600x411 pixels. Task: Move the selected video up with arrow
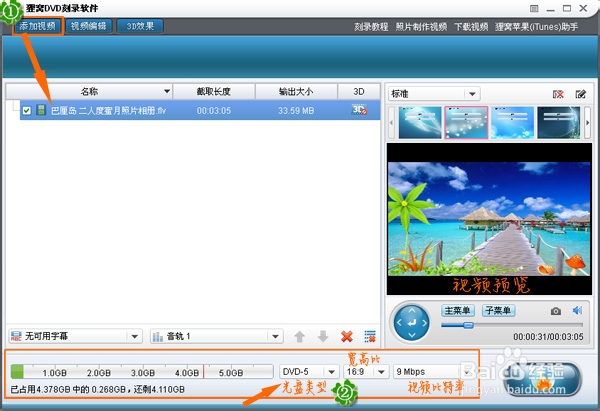point(300,337)
